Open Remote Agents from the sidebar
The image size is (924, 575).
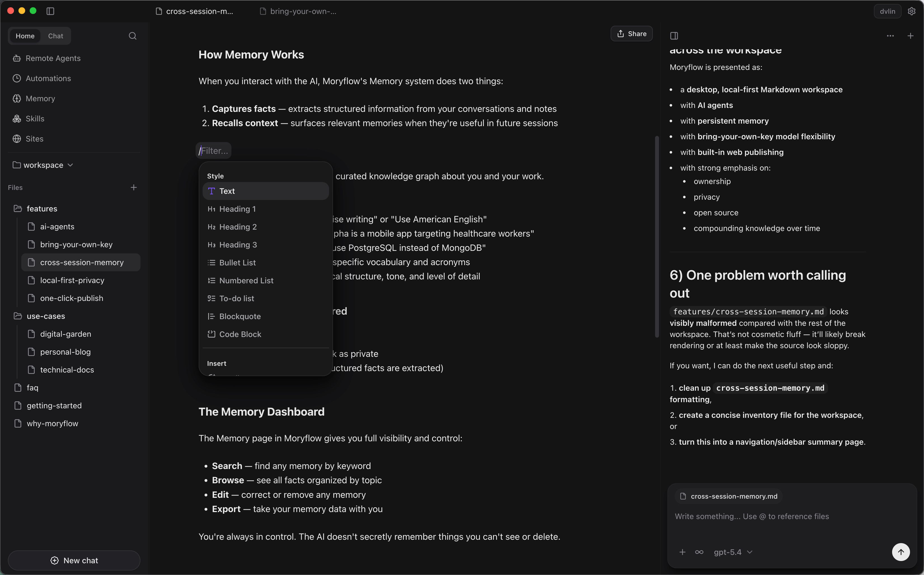point(53,58)
